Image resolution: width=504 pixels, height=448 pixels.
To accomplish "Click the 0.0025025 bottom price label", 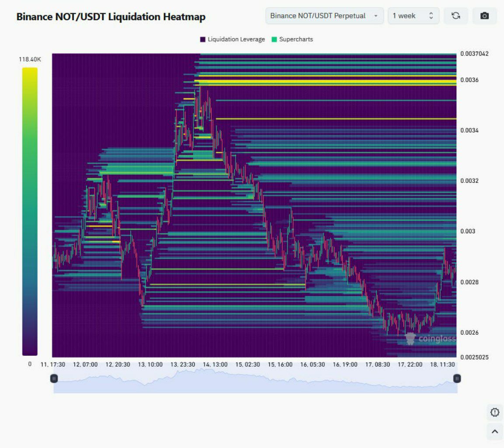I will (474, 357).
